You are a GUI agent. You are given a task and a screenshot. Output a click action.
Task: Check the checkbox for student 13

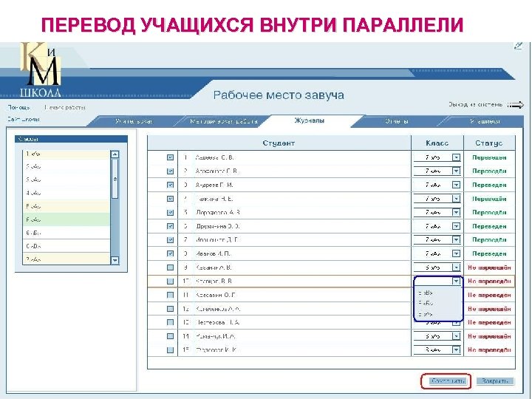point(171,322)
